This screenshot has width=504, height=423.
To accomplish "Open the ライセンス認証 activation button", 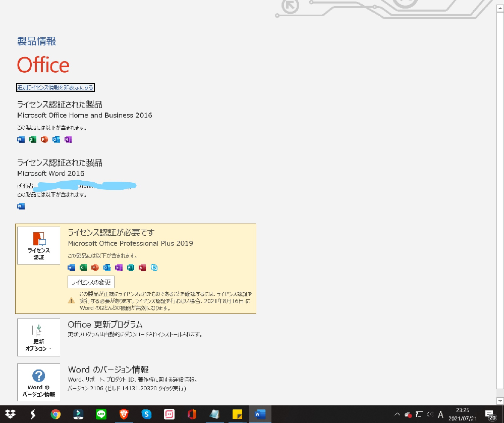I will [x=38, y=245].
